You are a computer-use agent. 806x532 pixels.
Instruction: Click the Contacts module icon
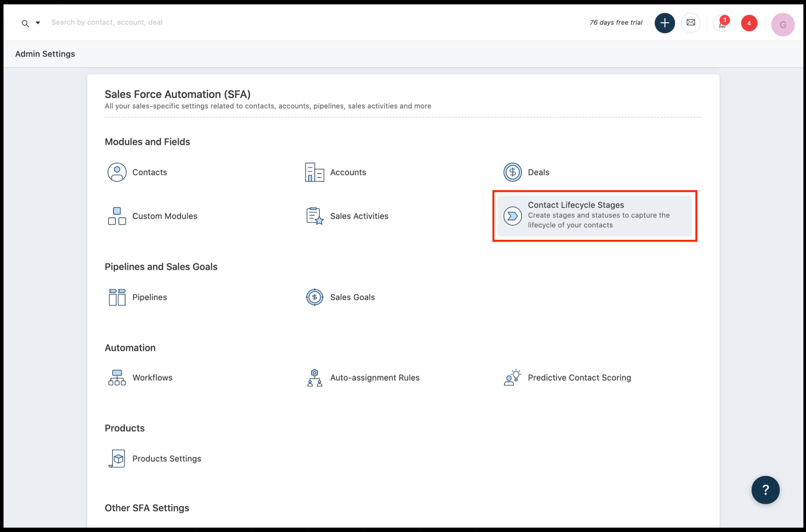point(117,172)
